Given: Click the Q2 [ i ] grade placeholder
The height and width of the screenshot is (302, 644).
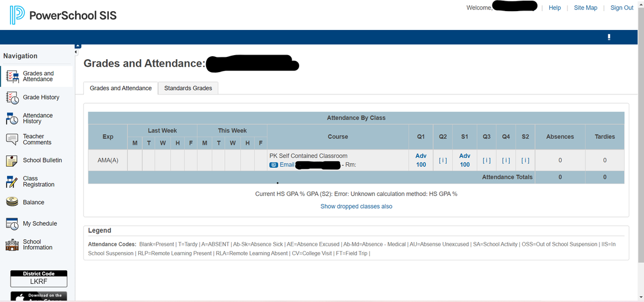Looking at the screenshot, I should 443,160.
